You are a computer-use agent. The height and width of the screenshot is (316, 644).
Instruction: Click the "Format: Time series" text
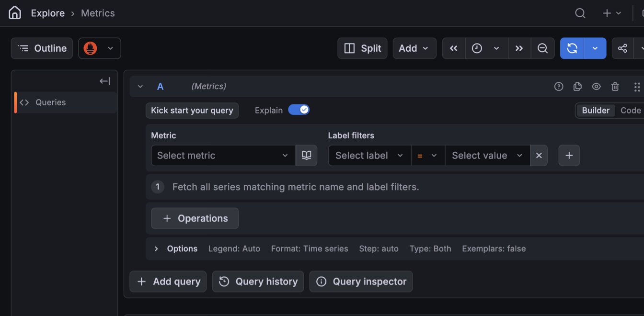pyautogui.click(x=310, y=249)
